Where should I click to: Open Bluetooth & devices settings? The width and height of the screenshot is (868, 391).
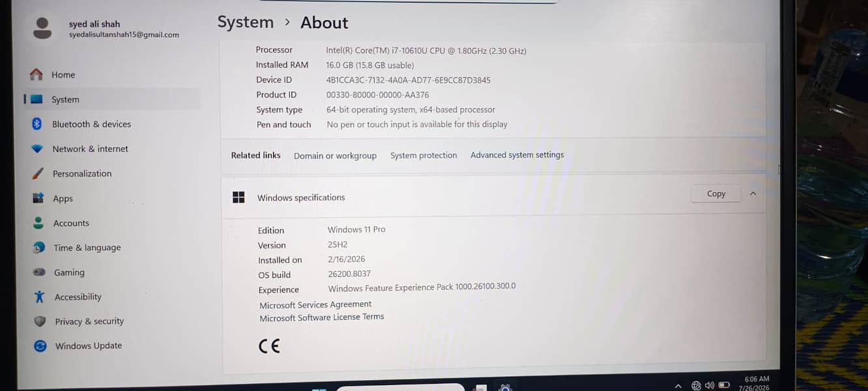click(x=91, y=124)
